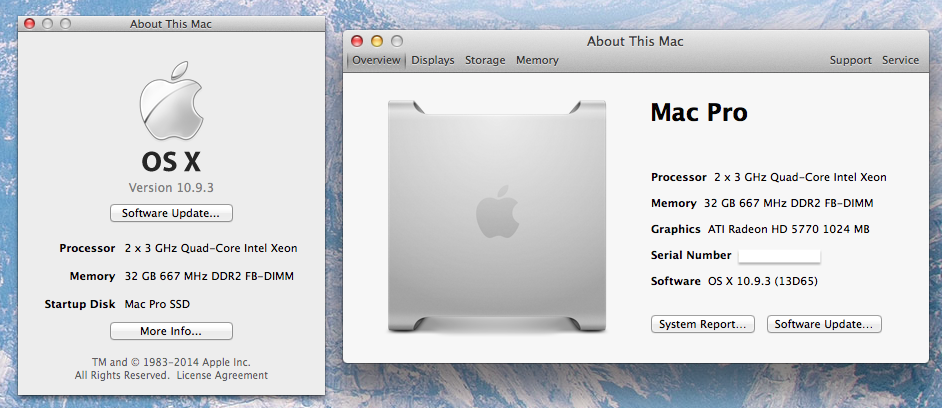Select the Overview tab
Screen dimensions: 942x408
click(x=376, y=60)
